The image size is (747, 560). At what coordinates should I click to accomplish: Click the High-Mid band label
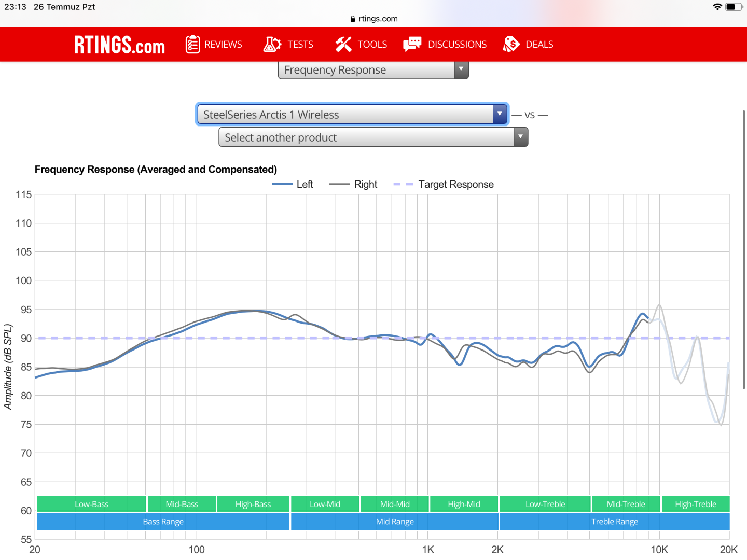pos(464,504)
